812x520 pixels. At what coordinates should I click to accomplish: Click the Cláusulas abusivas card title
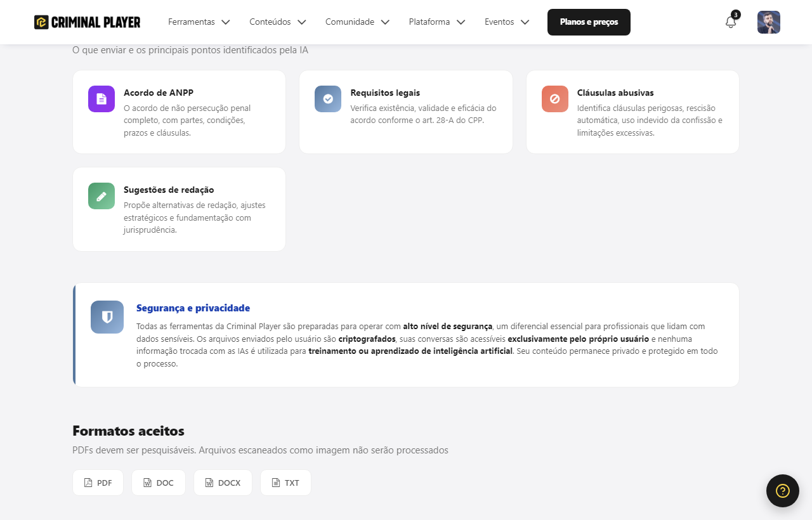615,93
